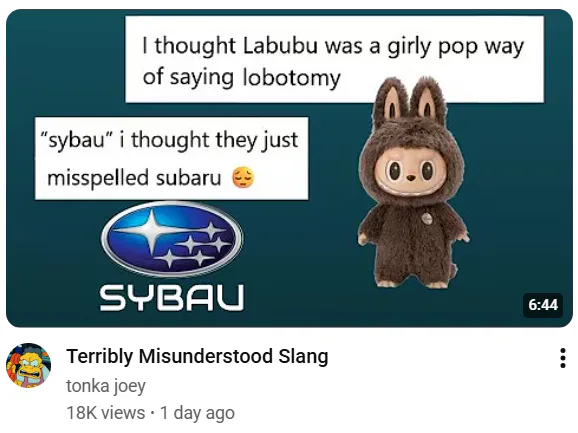Click the tonka joey channel avatar

pyautogui.click(x=28, y=366)
